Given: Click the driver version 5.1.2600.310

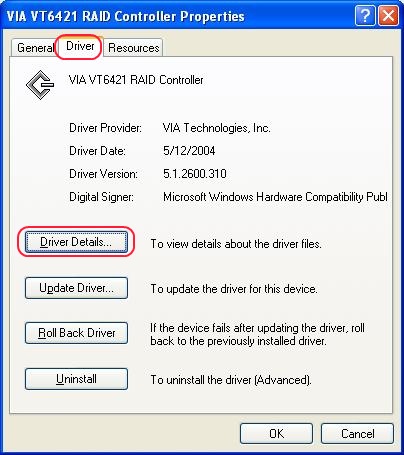Looking at the screenshot, I should click(x=195, y=174).
